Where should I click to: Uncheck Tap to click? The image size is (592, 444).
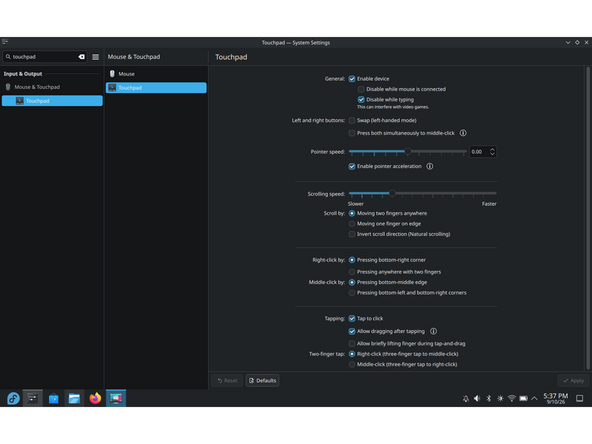click(x=352, y=318)
